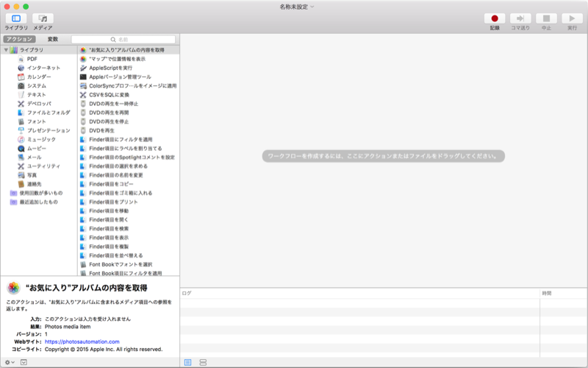The image size is (588, 368).
Task: Collapse the ライブラリ disclosure triangle
Action: [6, 49]
